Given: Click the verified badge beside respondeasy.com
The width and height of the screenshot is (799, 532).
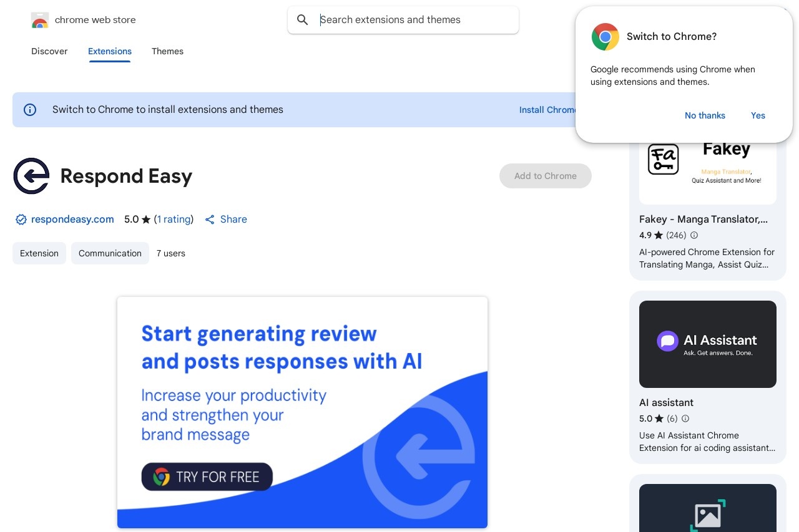Looking at the screenshot, I should point(21,220).
